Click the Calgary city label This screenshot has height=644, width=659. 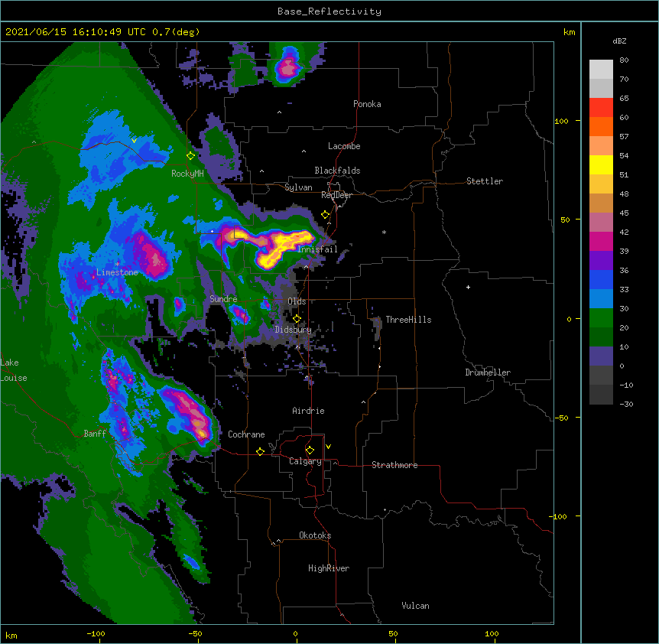click(305, 461)
